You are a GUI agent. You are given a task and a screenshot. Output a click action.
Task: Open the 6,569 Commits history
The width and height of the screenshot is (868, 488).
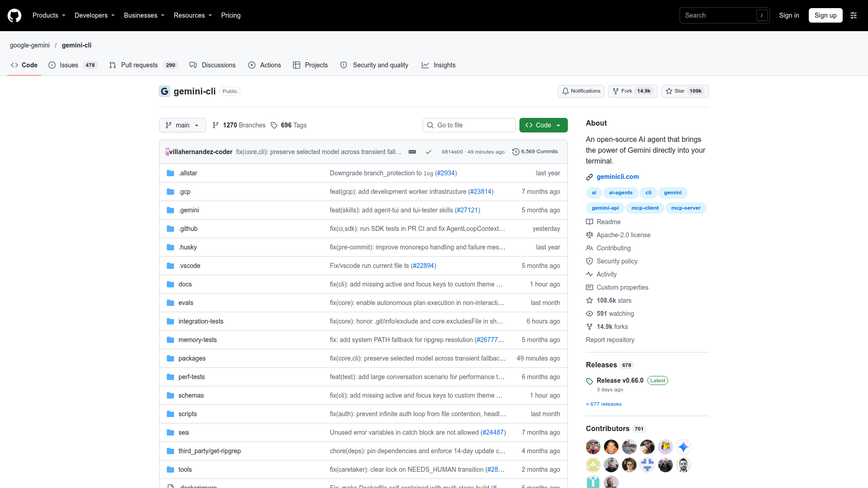pyautogui.click(x=535, y=152)
